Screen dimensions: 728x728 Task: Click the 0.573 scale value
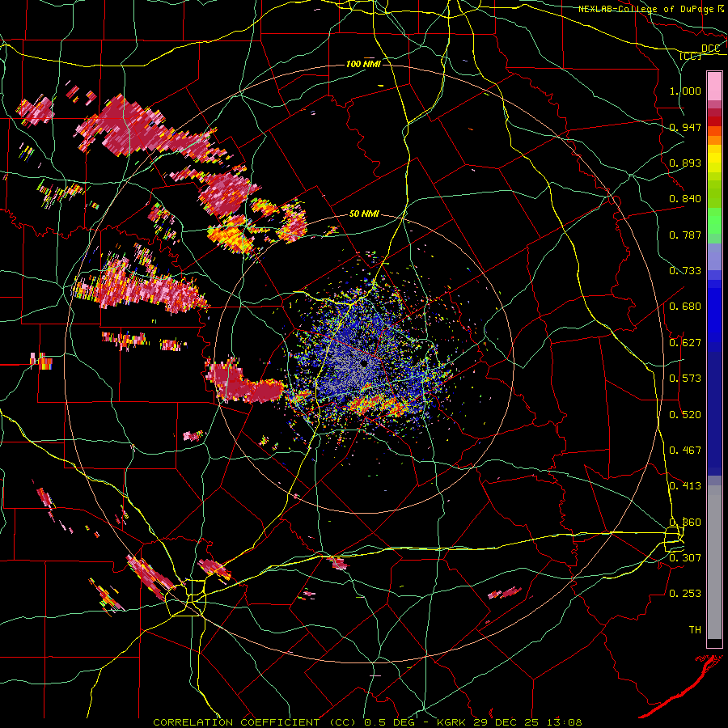pos(685,379)
